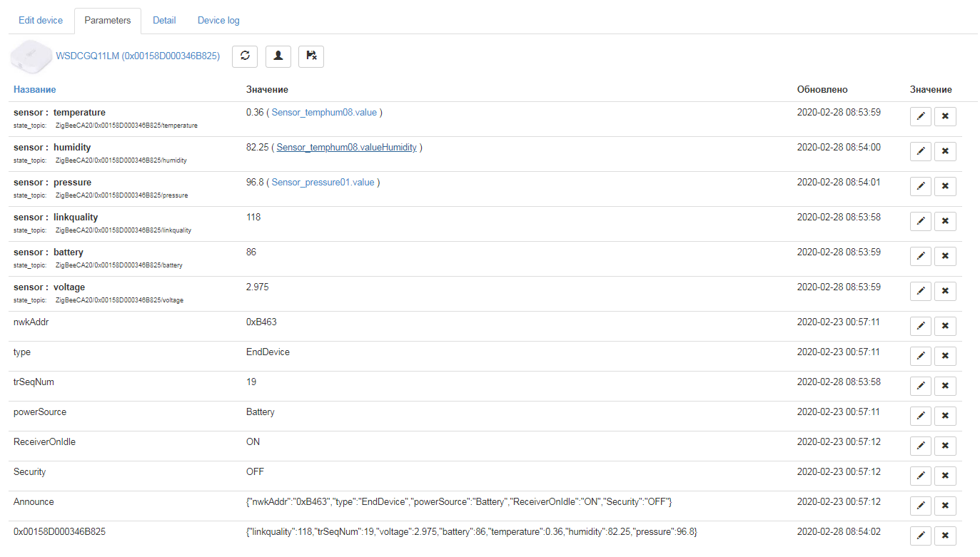Edit the ReceiverOnIdle parameter

click(x=921, y=446)
